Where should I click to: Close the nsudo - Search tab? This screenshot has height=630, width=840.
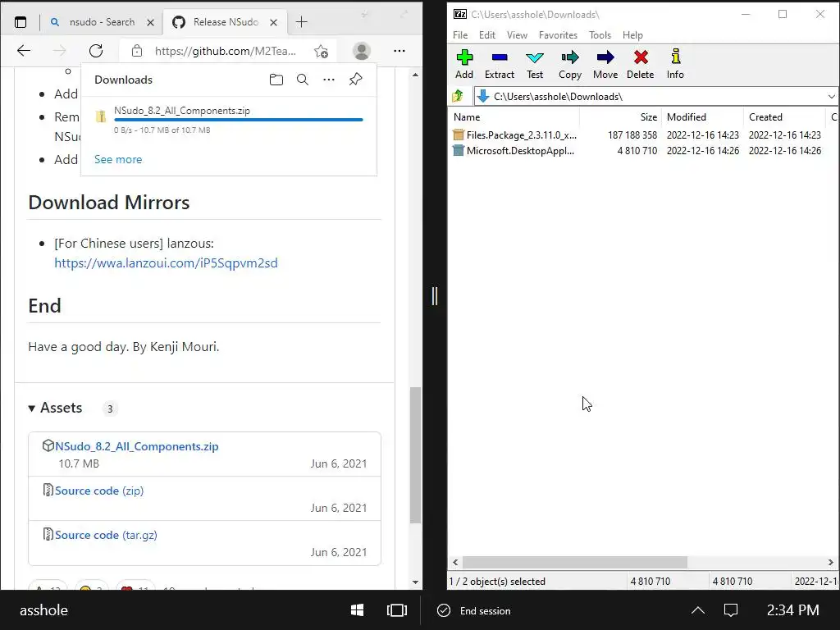(x=151, y=22)
